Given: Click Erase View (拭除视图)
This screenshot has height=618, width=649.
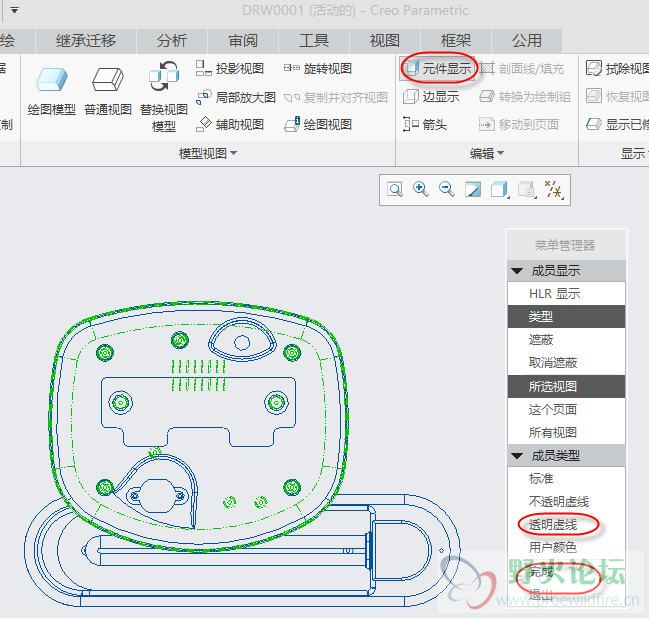Looking at the screenshot, I should (x=617, y=68).
